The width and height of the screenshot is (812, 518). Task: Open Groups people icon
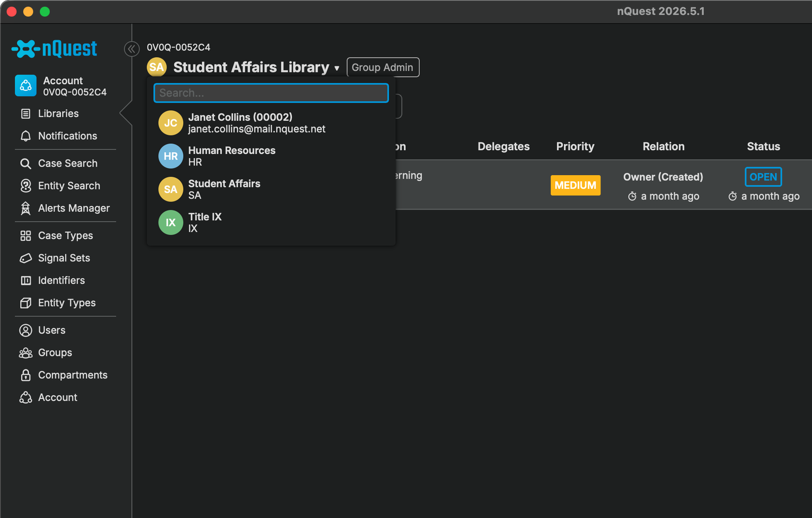coord(25,352)
